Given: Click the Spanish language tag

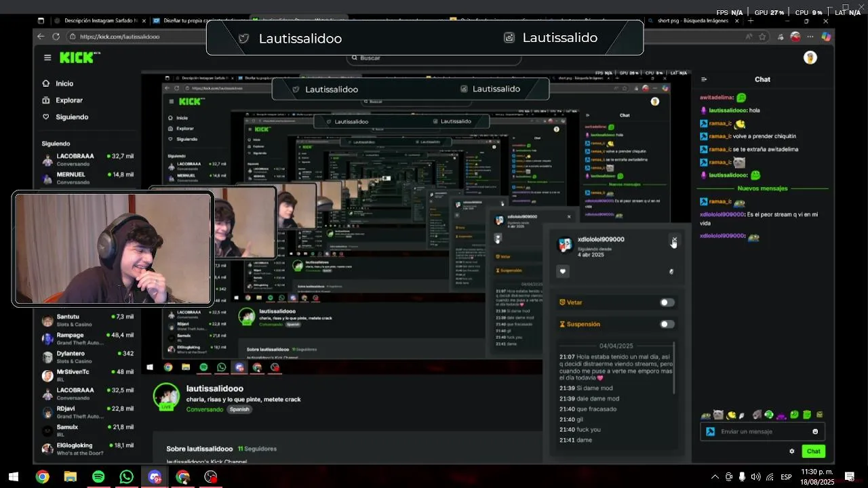Looking at the screenshot, I should tap(239, 409).
